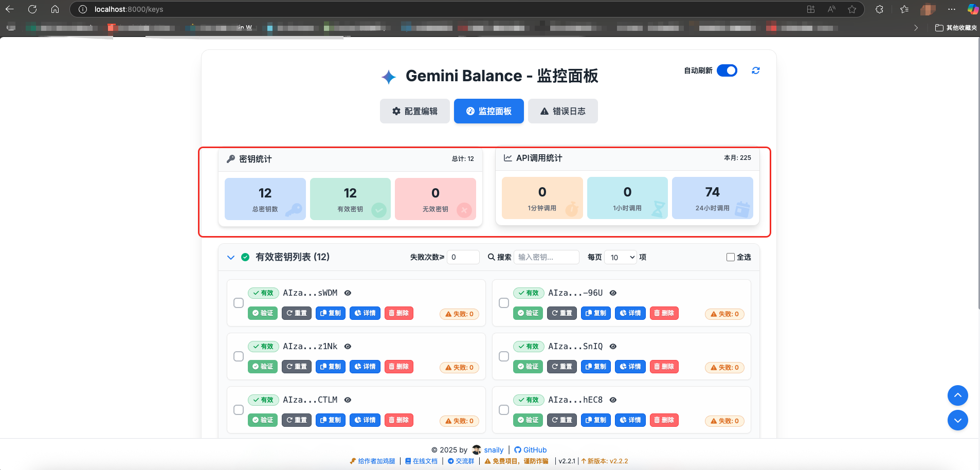Click the 输入密钥 search box
The height and width of the screenshot is (470, 980).
(x=546, y=257)
